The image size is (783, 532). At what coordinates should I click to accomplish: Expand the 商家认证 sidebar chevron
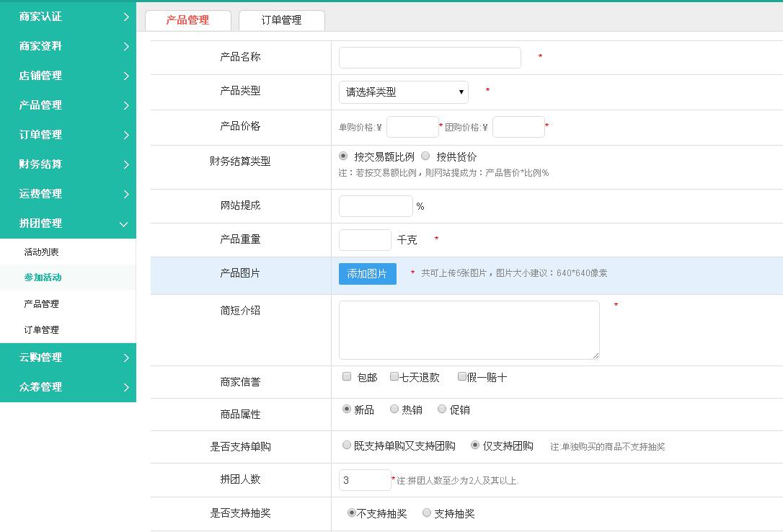pos(126,17)
